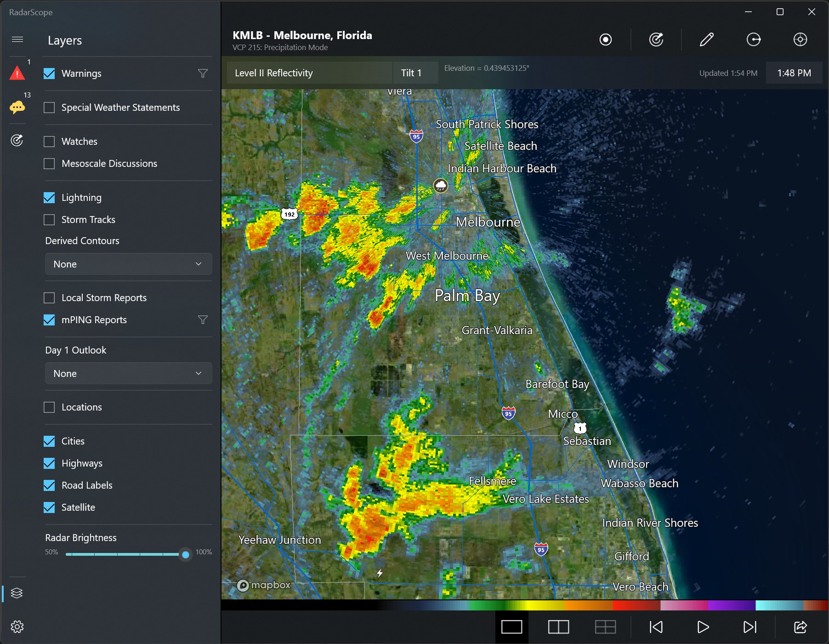Viewport: 829px width, 644px height.
Task: Center map on current location
Action: (800, 40)
